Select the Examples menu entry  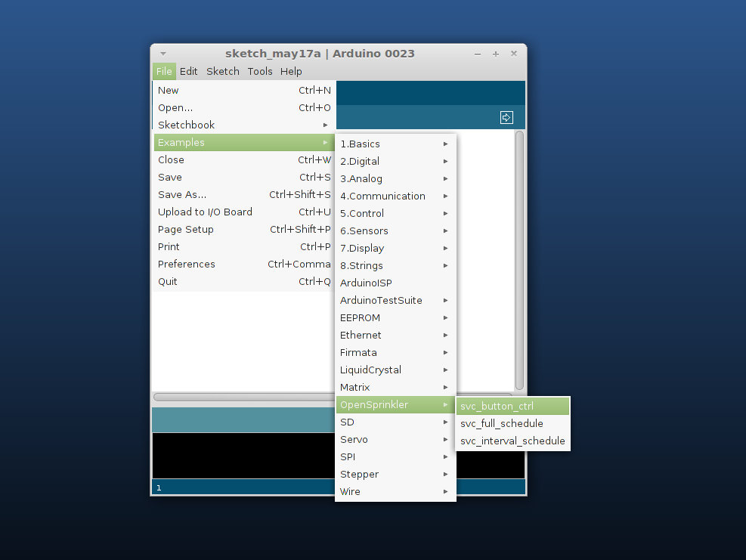(x=244, y=142)
